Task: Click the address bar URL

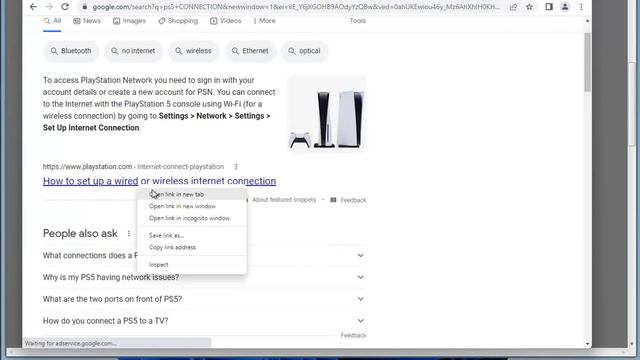Action: coord(296,7)
